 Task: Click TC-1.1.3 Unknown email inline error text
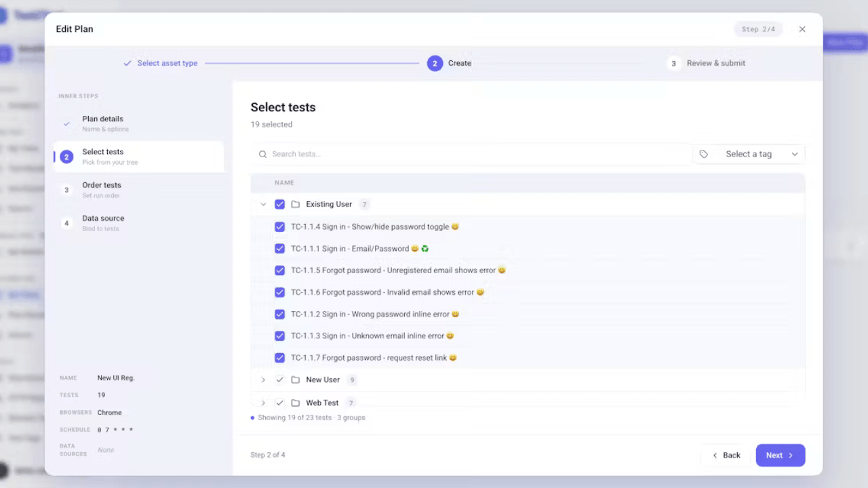[368, 335]
